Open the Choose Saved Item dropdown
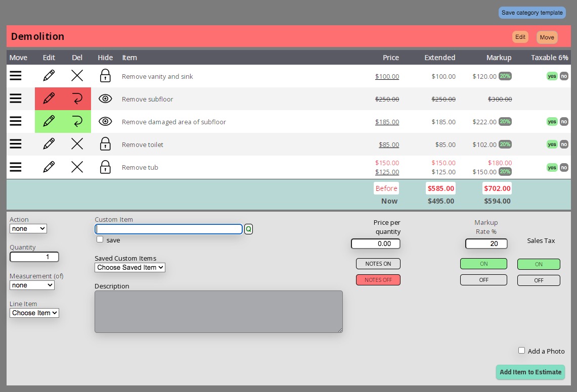The height and width of the screenshot is (392, 577). (x=129, y=267)
